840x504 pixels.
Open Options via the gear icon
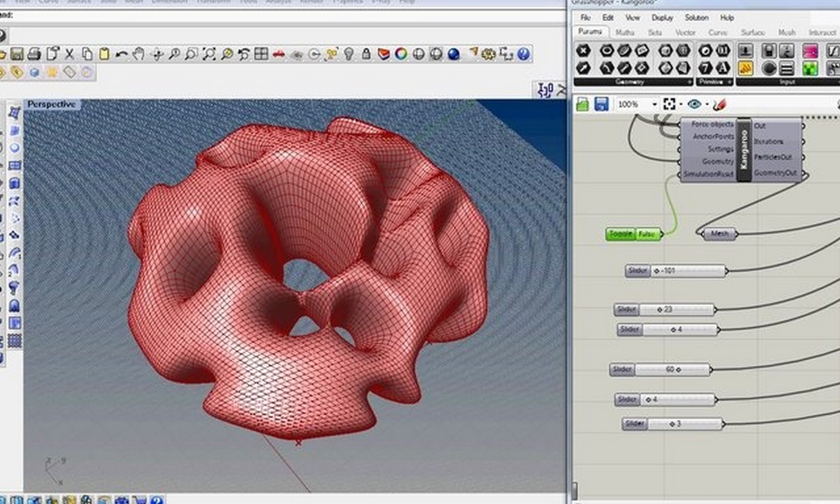click(489, 54)
